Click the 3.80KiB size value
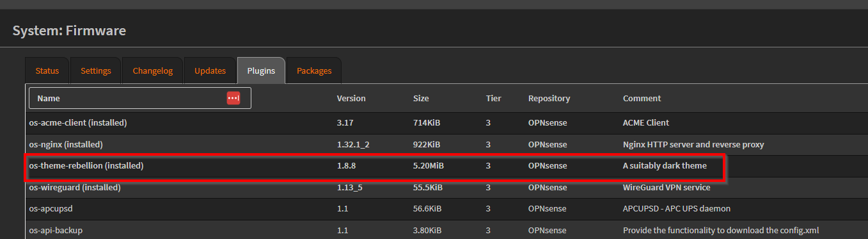 (x=428, y=231)
